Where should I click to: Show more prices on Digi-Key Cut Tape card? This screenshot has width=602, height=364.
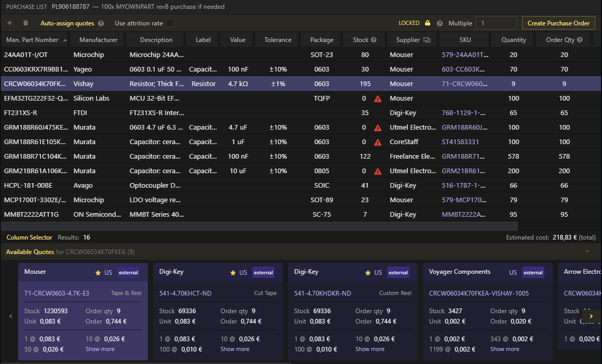pyautogui.click(x=235, y=349)
